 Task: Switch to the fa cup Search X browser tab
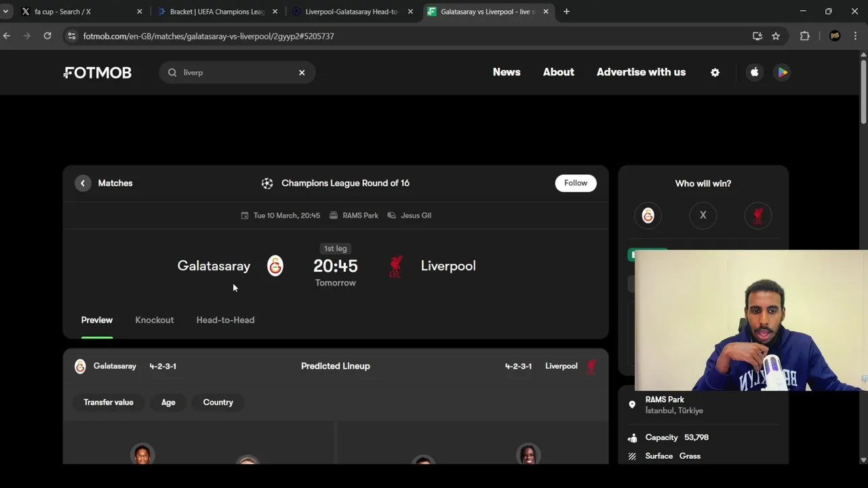(81, 12)
